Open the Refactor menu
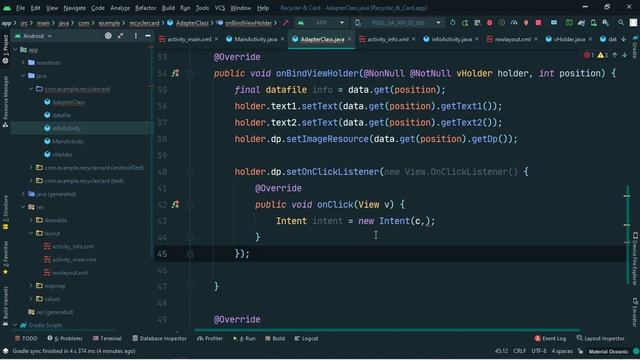Image resolution: width=640 pixels, height=360 pixels. 145,8
